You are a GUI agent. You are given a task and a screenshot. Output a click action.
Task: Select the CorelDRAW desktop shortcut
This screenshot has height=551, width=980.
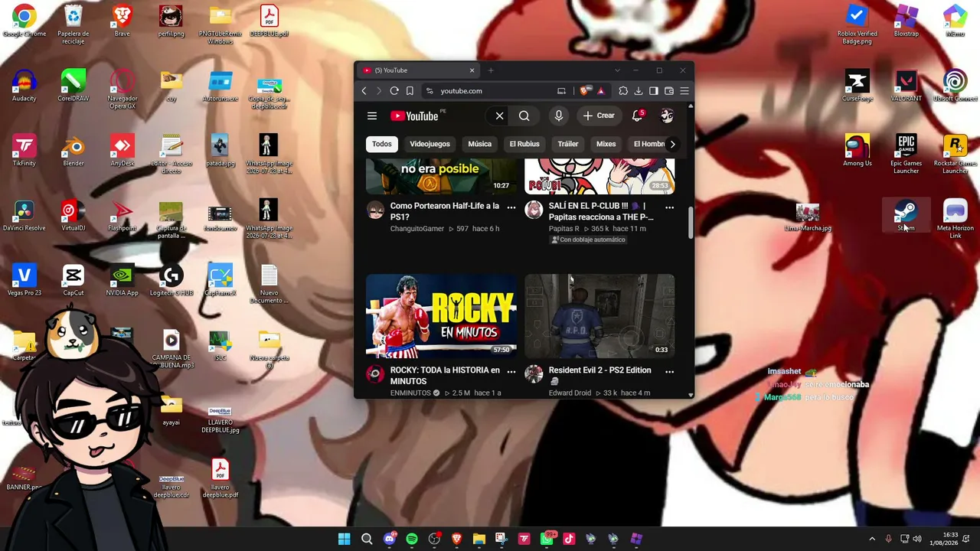tap(73, 86)
